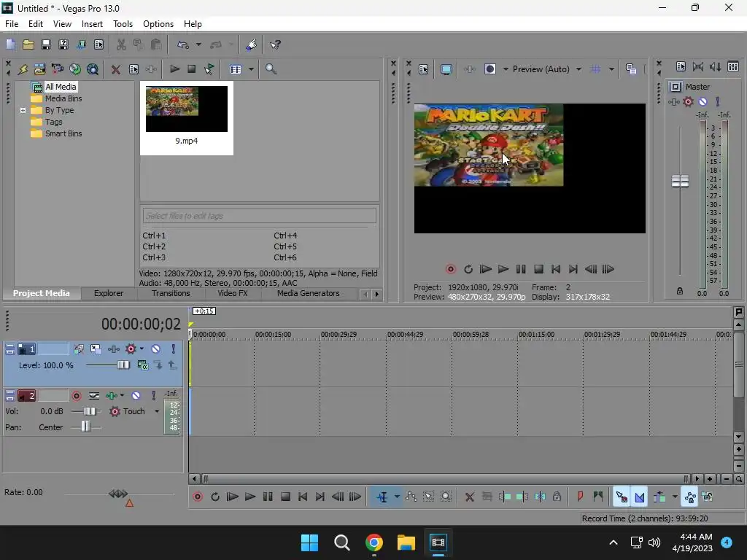
Task: Open the Options menu
Action: (158, 24)
